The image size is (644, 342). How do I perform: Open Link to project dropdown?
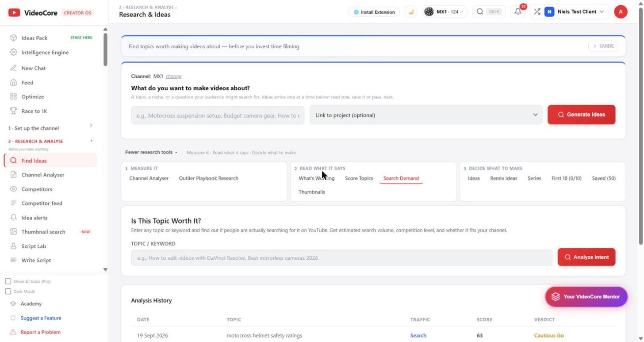coord(426,115)
